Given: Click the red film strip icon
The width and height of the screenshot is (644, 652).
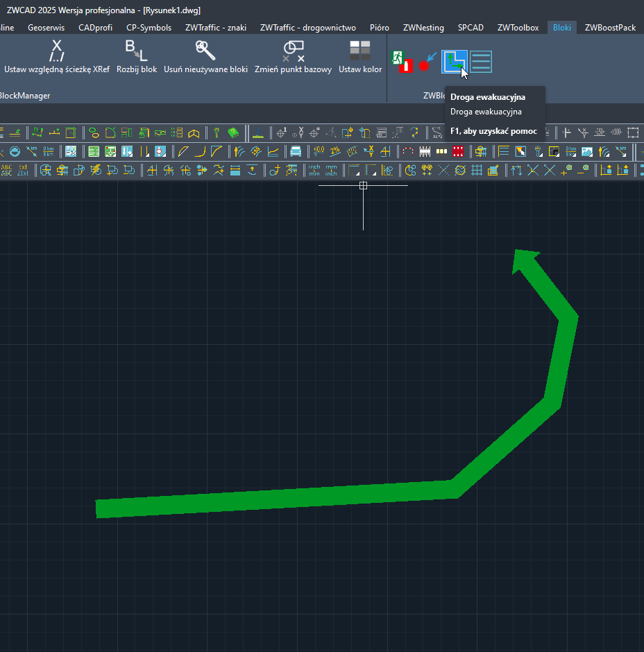Looking at the screenshot, I should click(458, 151).
